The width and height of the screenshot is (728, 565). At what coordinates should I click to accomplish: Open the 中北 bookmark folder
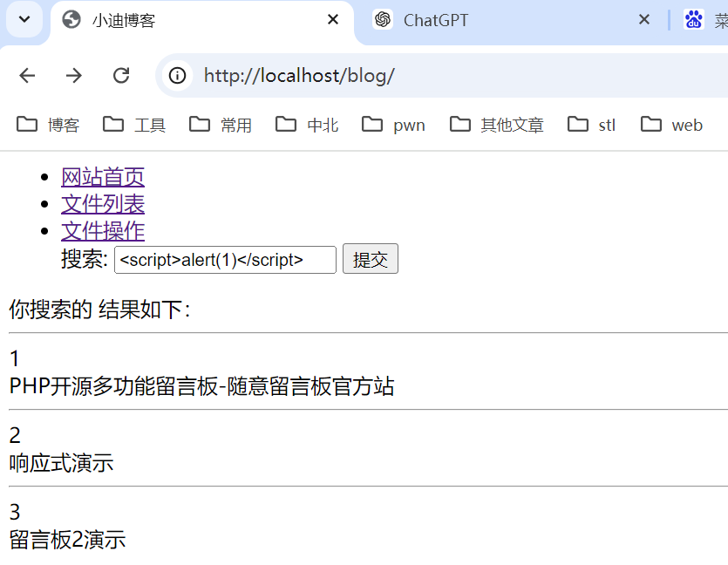pyautogui.click(x=307, y=125)
